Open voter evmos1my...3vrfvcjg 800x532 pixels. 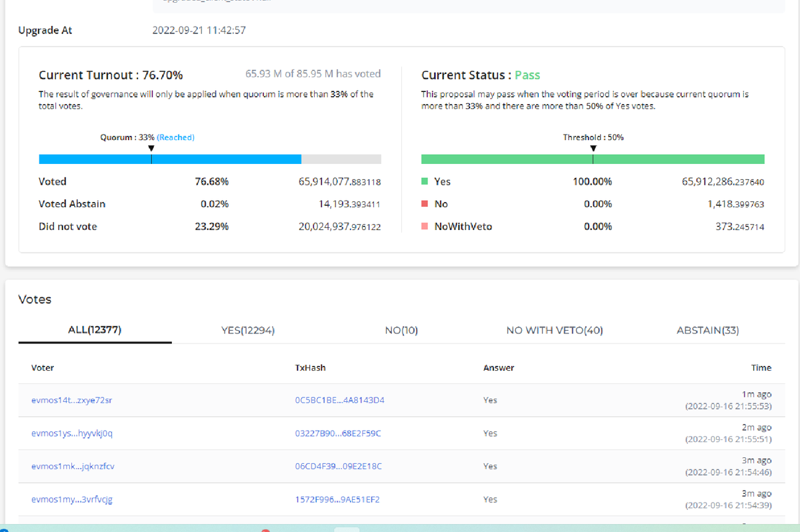(72, 499)
